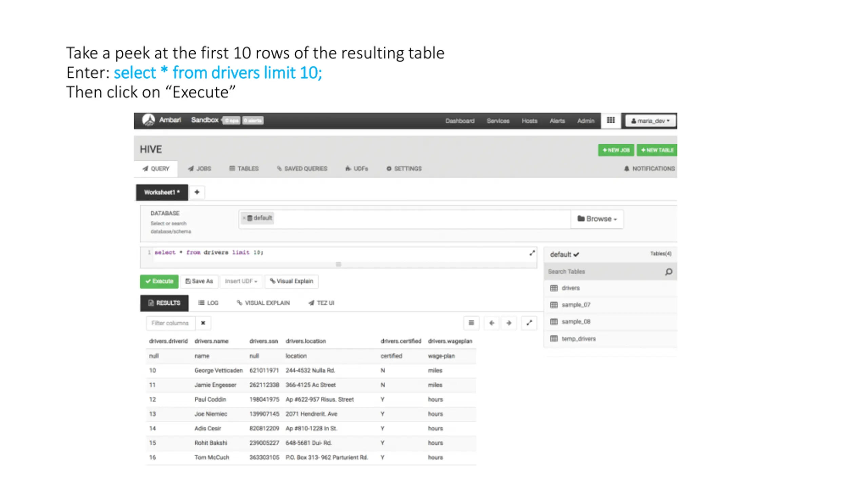Click the Ambari logo icon
The image size is (868, 488).
[x=148, y=120]
